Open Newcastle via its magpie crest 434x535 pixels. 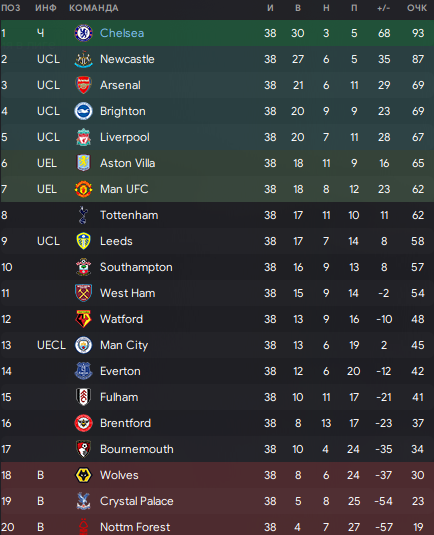83,59
